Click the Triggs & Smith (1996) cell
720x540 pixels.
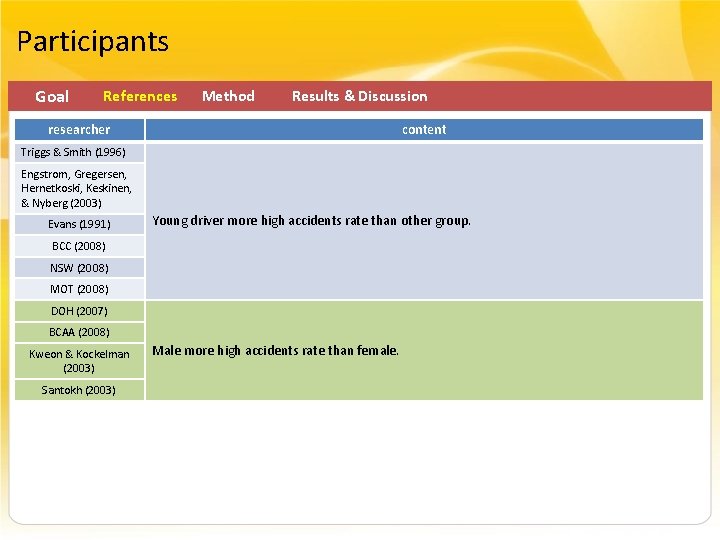tap(79, 152)
